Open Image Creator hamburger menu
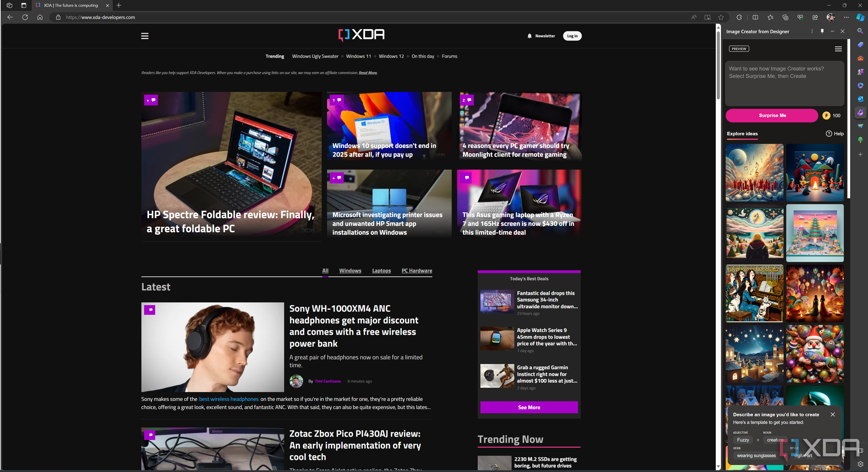The width and height of the screenshot is (868, 472). pos(838,49)
